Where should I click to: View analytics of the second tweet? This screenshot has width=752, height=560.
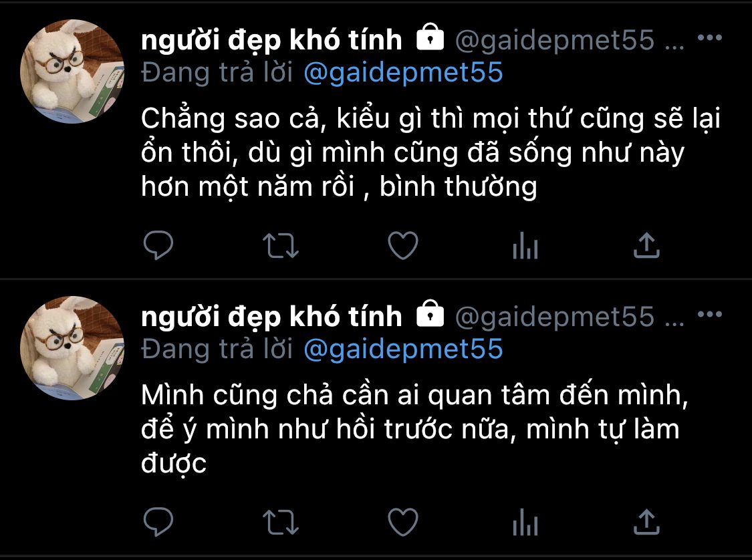coord(525,522)
